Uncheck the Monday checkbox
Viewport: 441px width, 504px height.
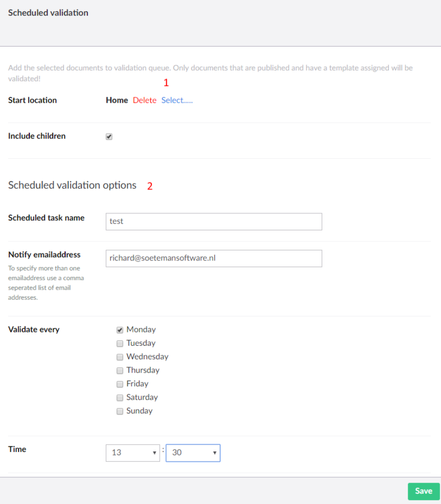click(x=120, y=330)
